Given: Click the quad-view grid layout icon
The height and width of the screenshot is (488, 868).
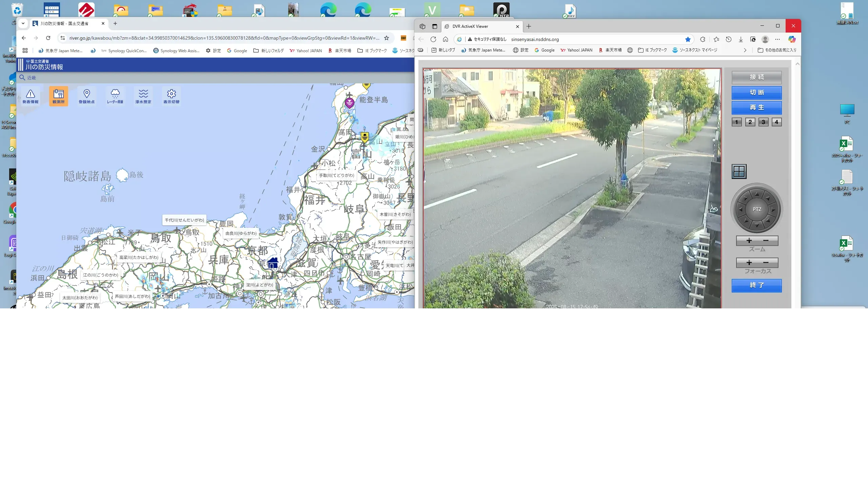Looking at the screenshot, I should [x=739, y=171].
